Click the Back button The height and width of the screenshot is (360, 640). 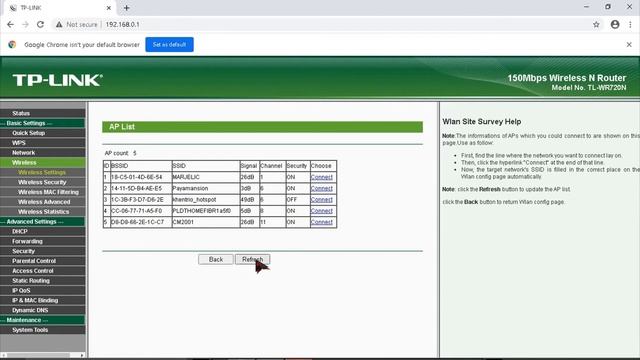point(216,259)
